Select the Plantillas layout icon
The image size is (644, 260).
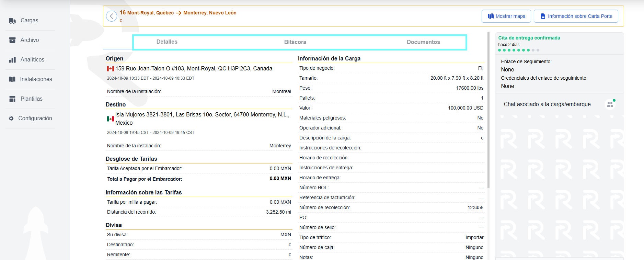(12, 99)
